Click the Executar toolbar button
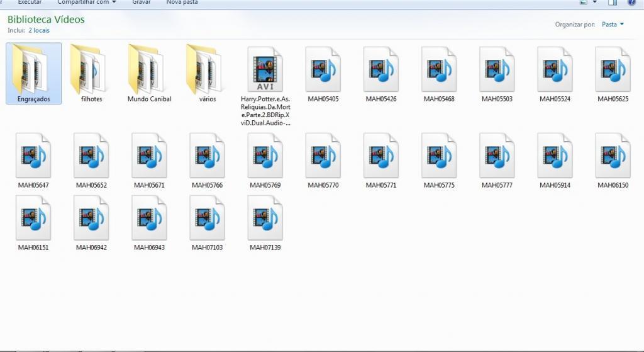The height and width of the screenshot is (352, 644). (x=30, y=3)
